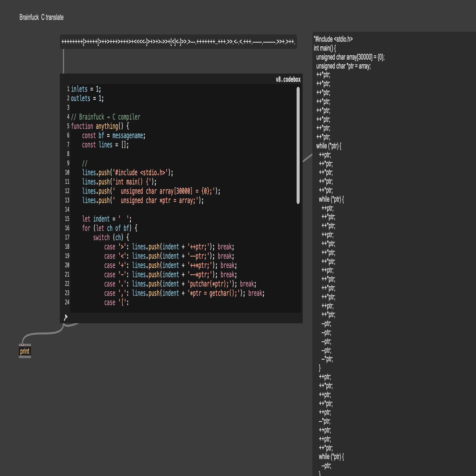Screen dimensions: 476x476
Task: Click the case '+' line in codebox
Action: coord(171,265)
